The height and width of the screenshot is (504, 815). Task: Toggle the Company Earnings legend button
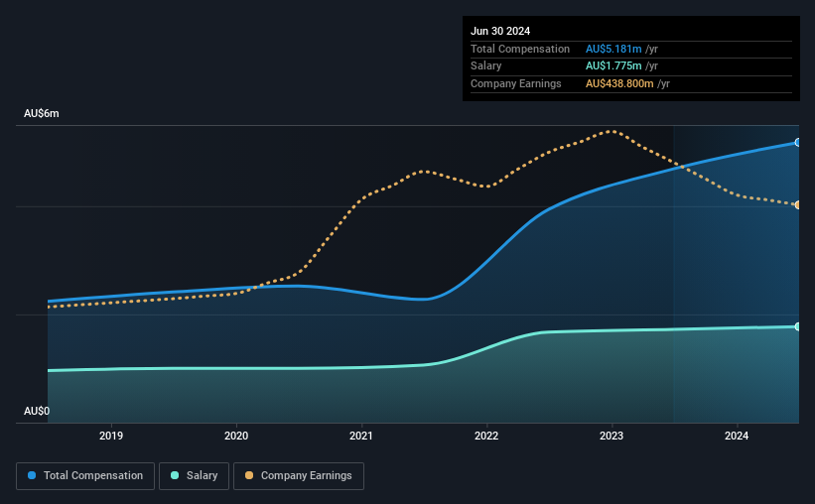tap(299, 476)
